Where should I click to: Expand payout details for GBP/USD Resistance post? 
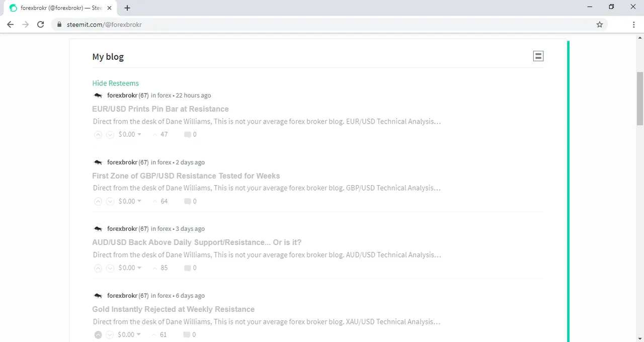130,201
